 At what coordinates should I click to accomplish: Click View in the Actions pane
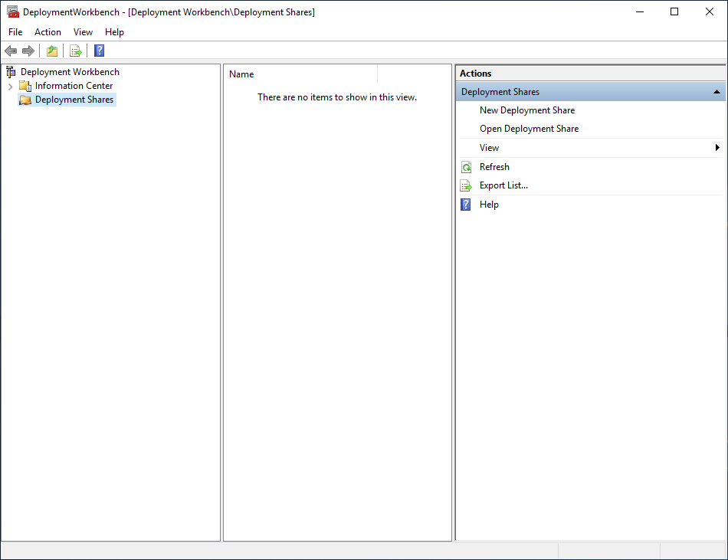pos(489,148)
